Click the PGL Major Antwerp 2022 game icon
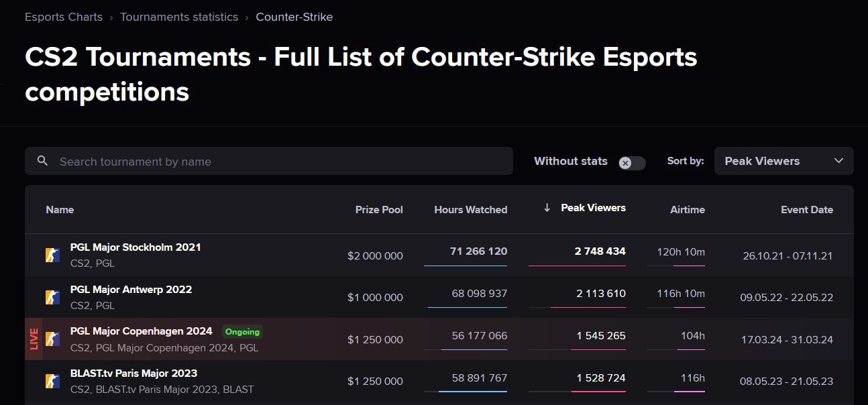The height and width of the screenshot is (405, 868). [52, 297]
